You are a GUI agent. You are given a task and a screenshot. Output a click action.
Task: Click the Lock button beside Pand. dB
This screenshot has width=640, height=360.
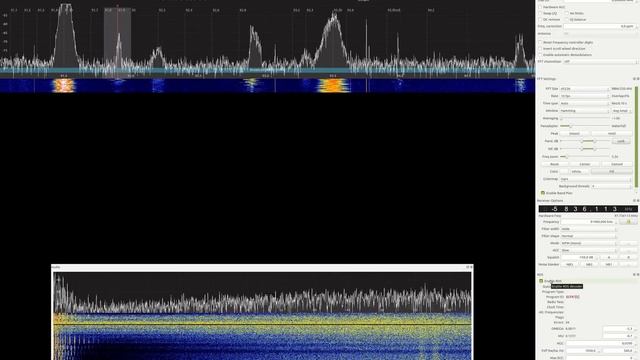point(621,141)
